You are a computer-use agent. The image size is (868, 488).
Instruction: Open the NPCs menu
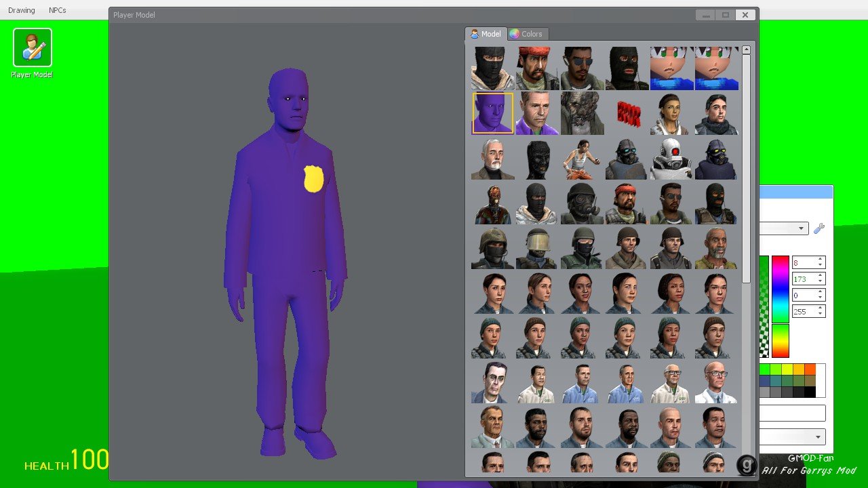click(x=58, y=10)
